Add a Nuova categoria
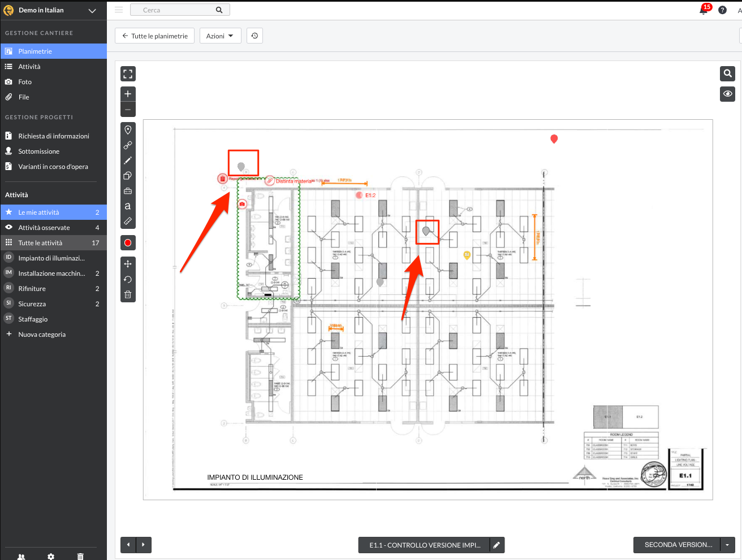 pos(42,335)
